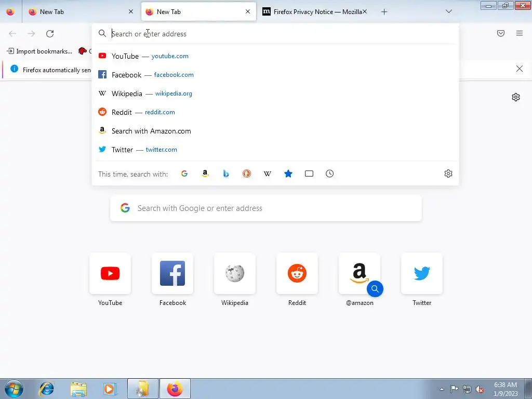Screen dimensions: 532x399
Task: Choose the Reddit reddit.com suggestion
Action: click(275, 112)
